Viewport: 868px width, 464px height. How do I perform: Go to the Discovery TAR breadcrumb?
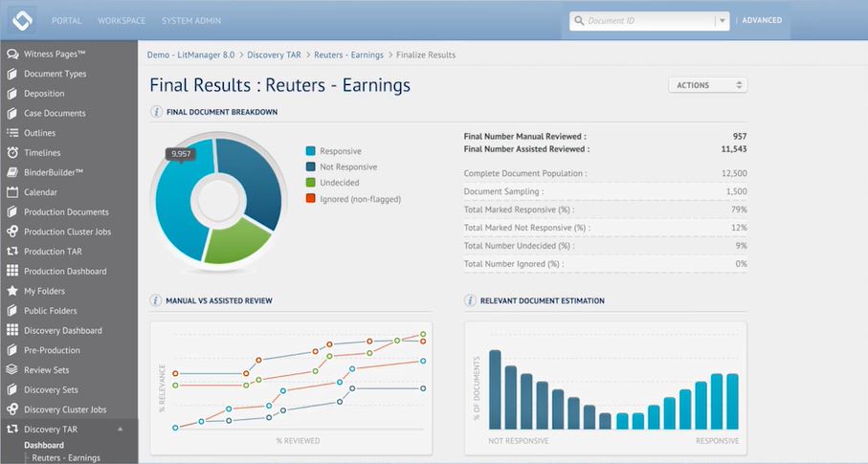(x=274, y=55)
